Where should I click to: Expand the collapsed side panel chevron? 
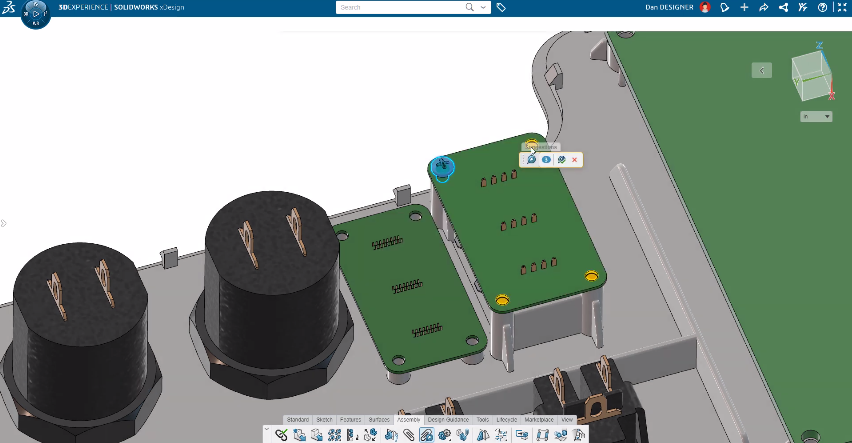763,70
